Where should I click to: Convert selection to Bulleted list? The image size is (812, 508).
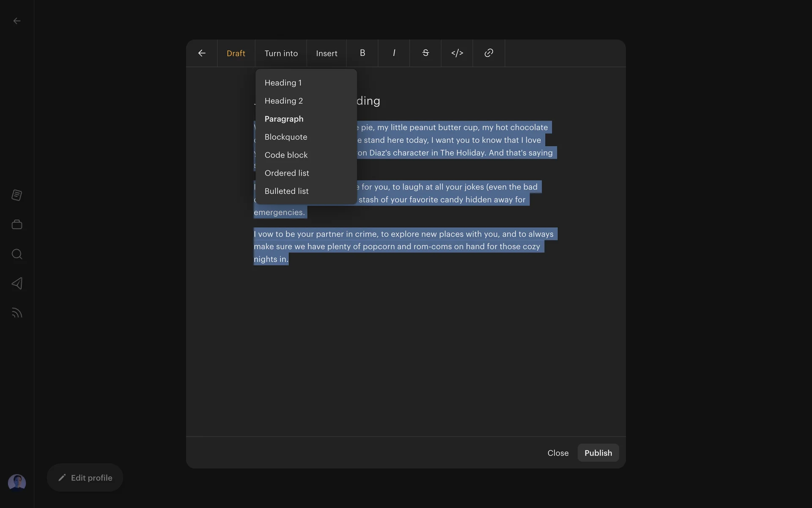[286, 191]
